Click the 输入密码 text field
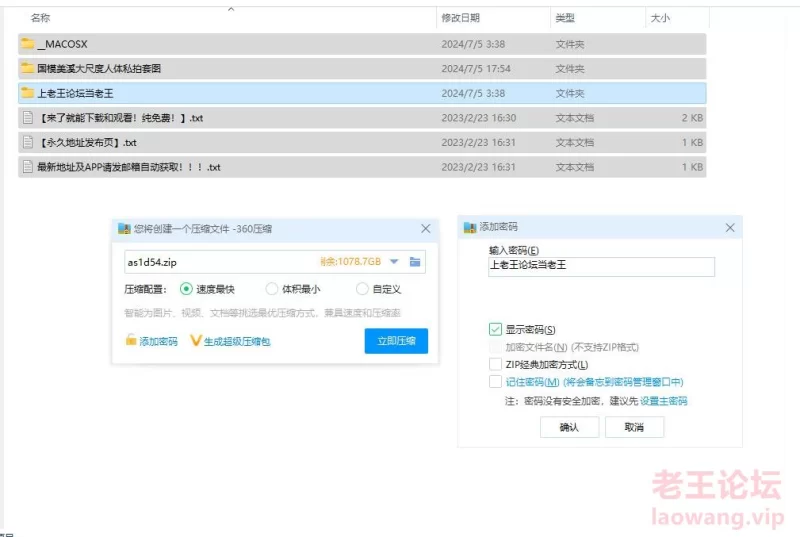This screenshot has height=537, width=800. coord(601,266)
